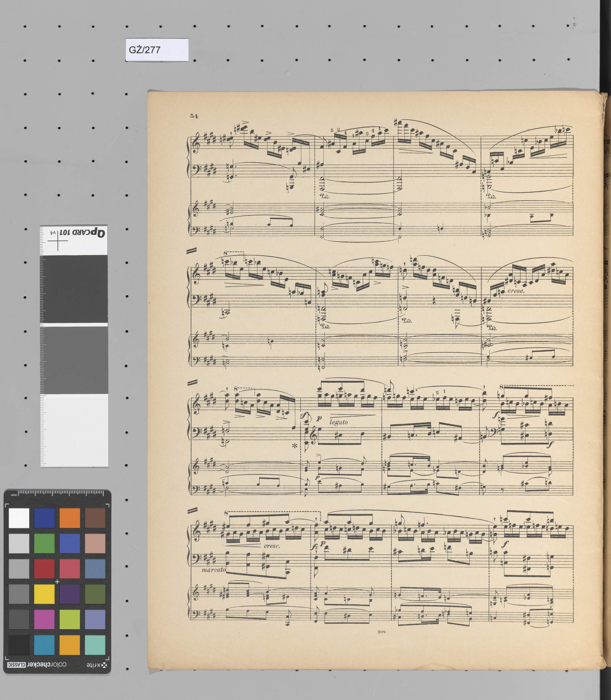The width and height of the screenshot is (611, 700).
Task: Click the 'legato' marking in the third system
Action: (338, 422)
